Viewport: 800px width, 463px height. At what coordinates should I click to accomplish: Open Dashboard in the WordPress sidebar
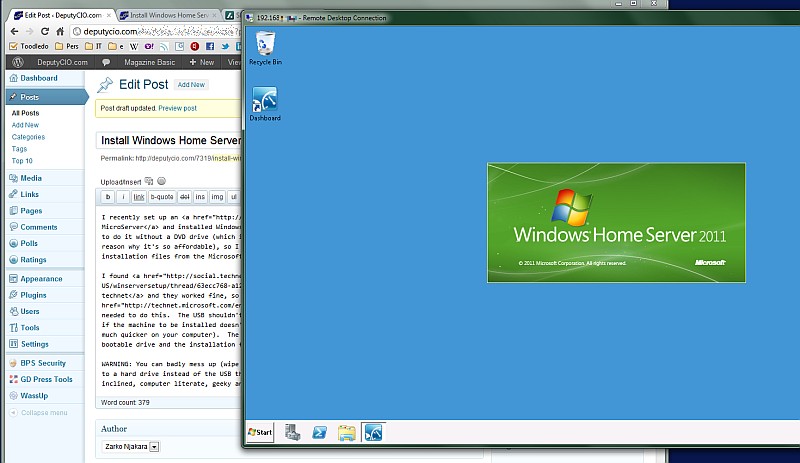(x=39, y=78)
